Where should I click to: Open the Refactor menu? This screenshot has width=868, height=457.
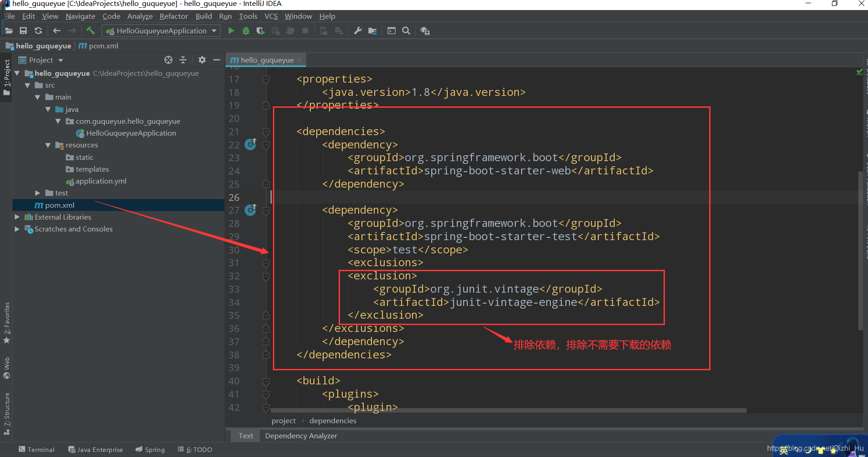click(x=173, y=16)
